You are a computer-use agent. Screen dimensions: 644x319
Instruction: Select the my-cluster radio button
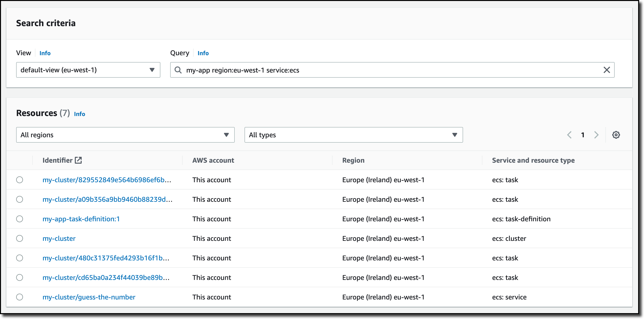pos(20,238)
